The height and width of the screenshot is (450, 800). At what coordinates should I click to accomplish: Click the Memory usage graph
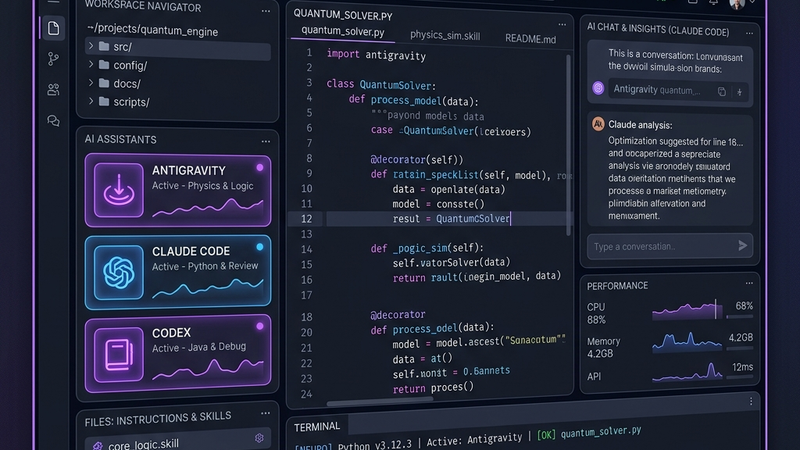tap(687, 342)
